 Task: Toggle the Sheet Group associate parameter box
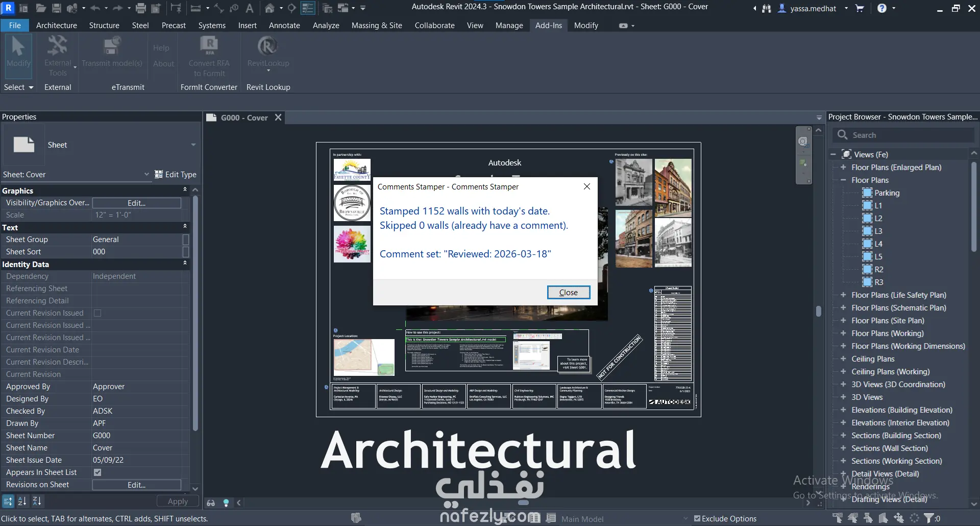[x=186, y=240]
